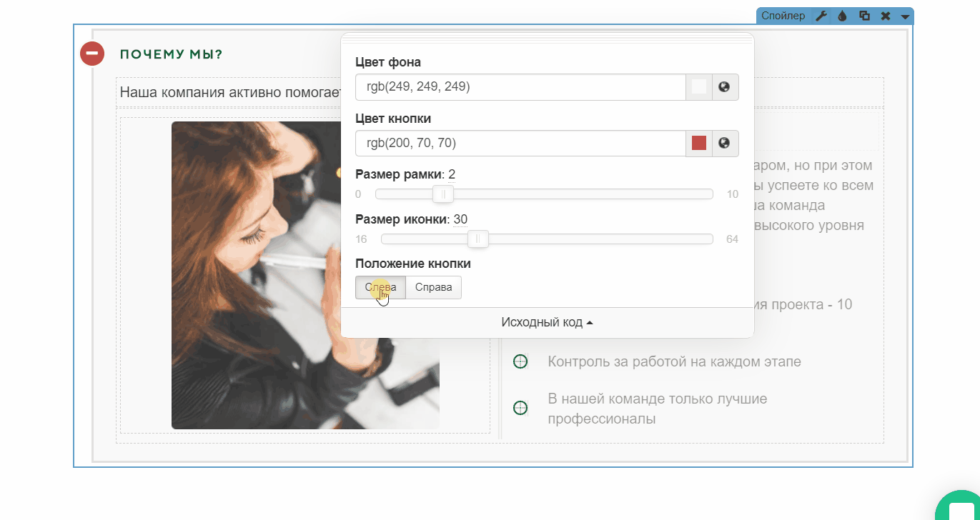Set button position to 'Слева'
The height and width of the screenshot is (520, 980).
pyautogui.click(x=380, y=287)
